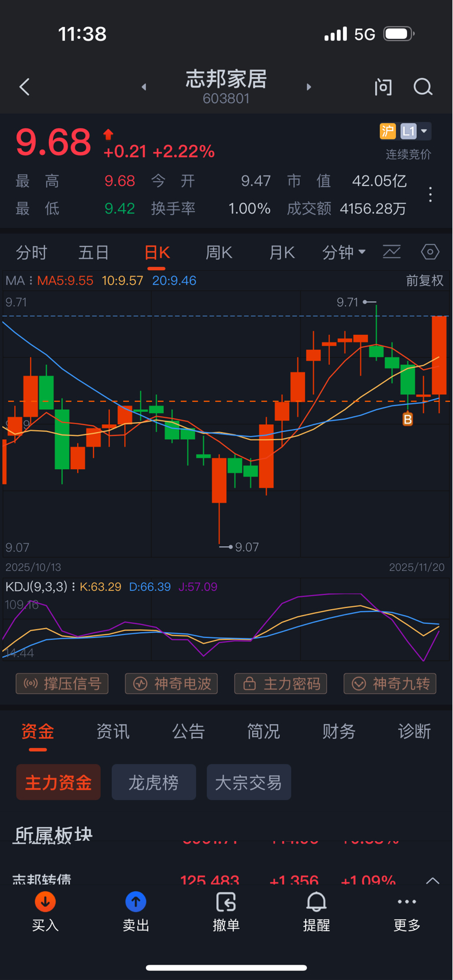Tap the 连续竞价 trading status label
453x980 pixels.
(408, 155)
